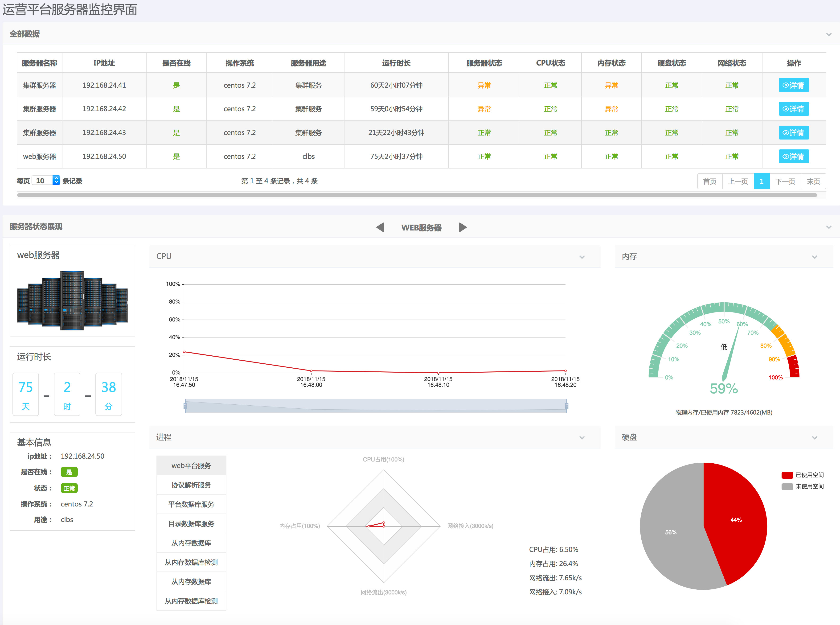The width and height of the screenshot is (840, 625).
Task: Open details for server 192.168.24.41
Action: pos(794,85)
